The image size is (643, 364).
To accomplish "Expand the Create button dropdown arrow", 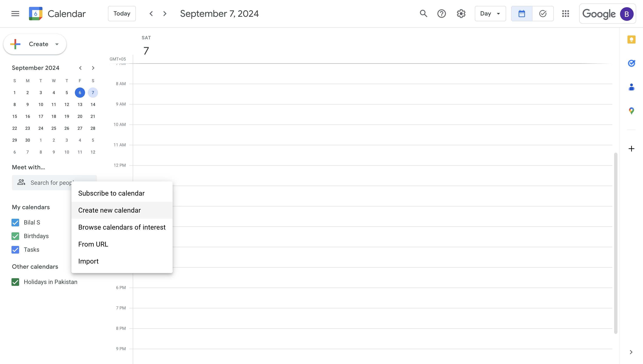I will (x=57, y=44).
